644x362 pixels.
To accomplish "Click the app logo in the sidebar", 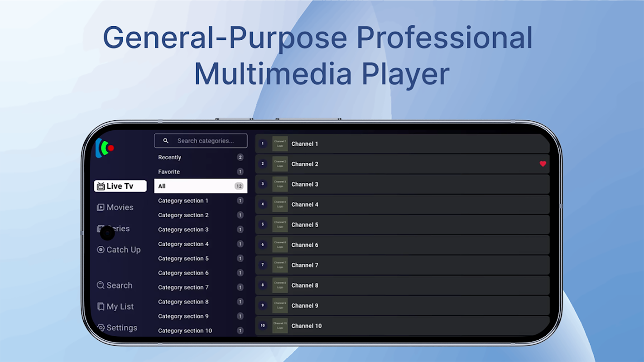I will [104, 148].
